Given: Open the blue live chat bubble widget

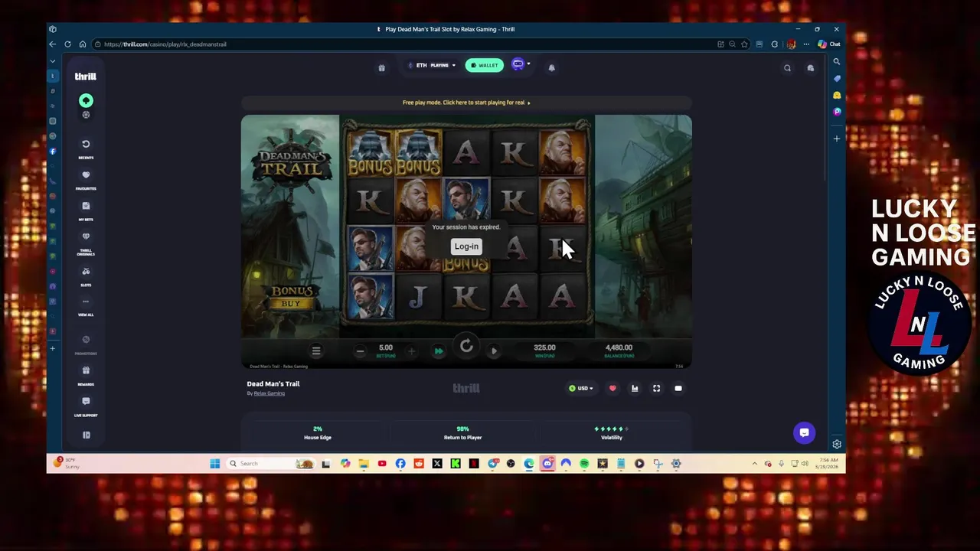Looking at the screenshot, I should pyautogui.click(x=804, y=433).
